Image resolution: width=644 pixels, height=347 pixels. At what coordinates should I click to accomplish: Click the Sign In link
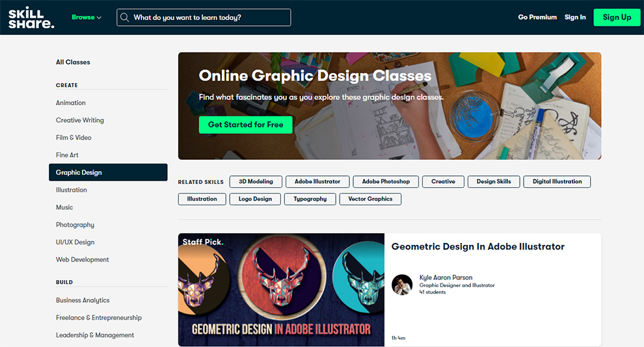(x=575, y=18)
